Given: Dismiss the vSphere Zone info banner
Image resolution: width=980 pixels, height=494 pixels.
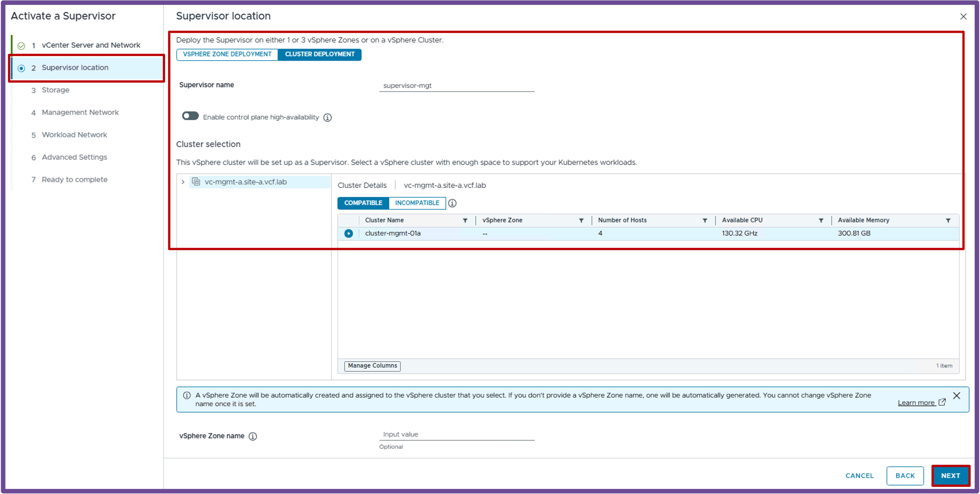Looking at the screenshot, I should point(956,396).
